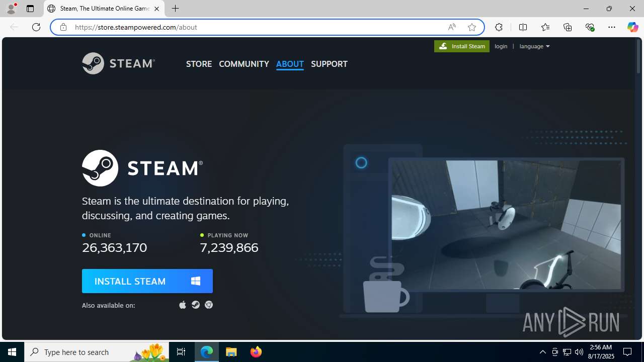Image resolution: width=644 pixels, height=362 pixels.
Task: Open Collections panel
Action: click(568, 27)
